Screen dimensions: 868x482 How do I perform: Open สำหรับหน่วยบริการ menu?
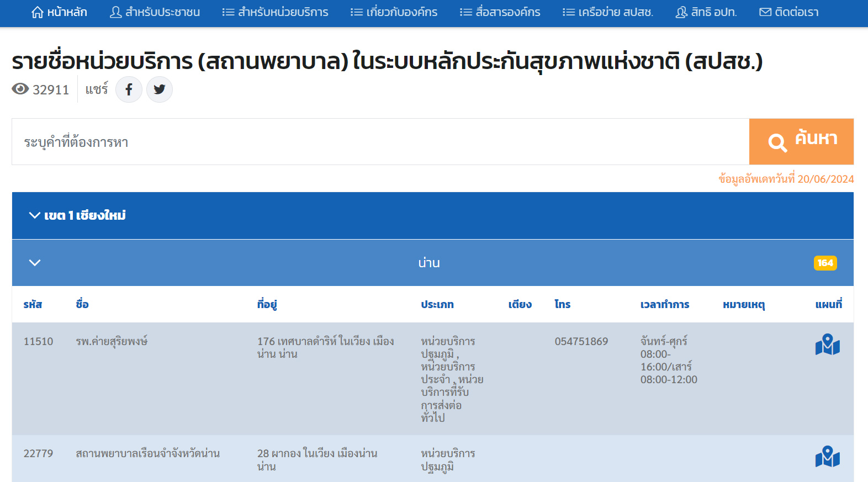point(275,12)
